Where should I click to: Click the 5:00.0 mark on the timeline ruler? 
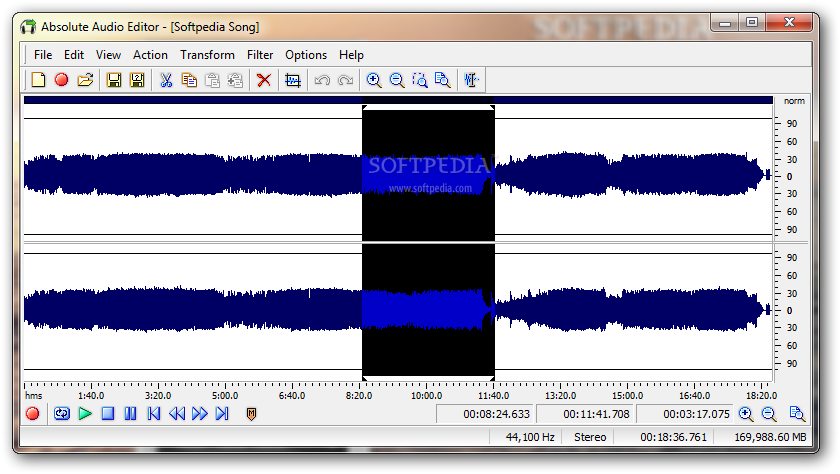pos(225,395)
